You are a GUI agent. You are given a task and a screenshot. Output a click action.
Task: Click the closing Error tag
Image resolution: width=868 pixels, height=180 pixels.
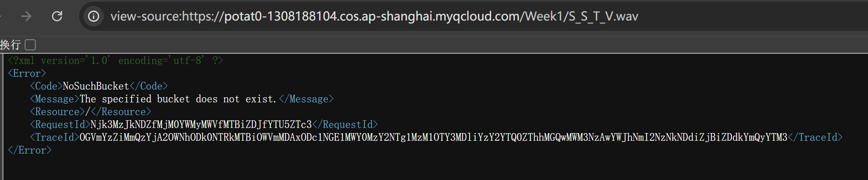coord(30,150)
